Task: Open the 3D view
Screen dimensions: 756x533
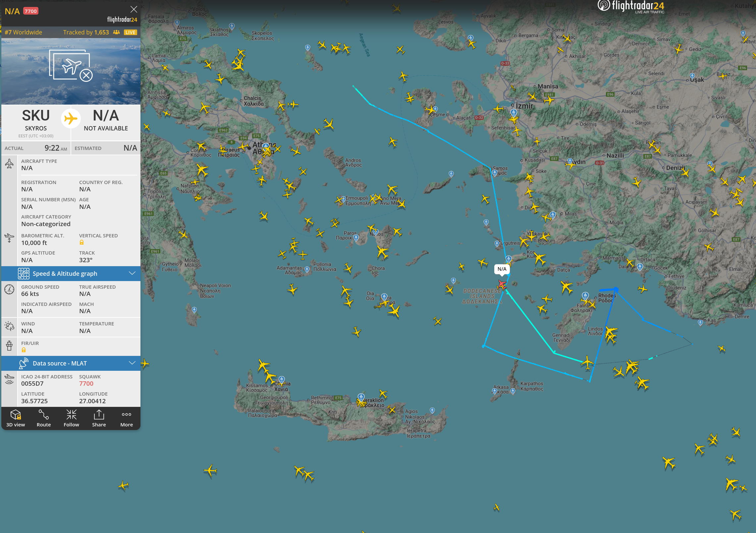Action: click(16, 418)
